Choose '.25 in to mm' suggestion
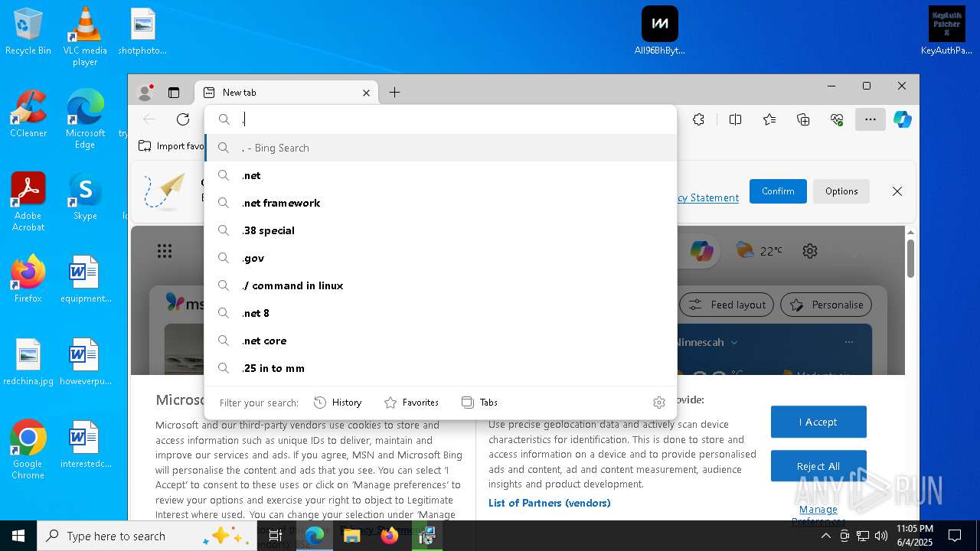Viewport: 980px width, 551px height. 441,368
